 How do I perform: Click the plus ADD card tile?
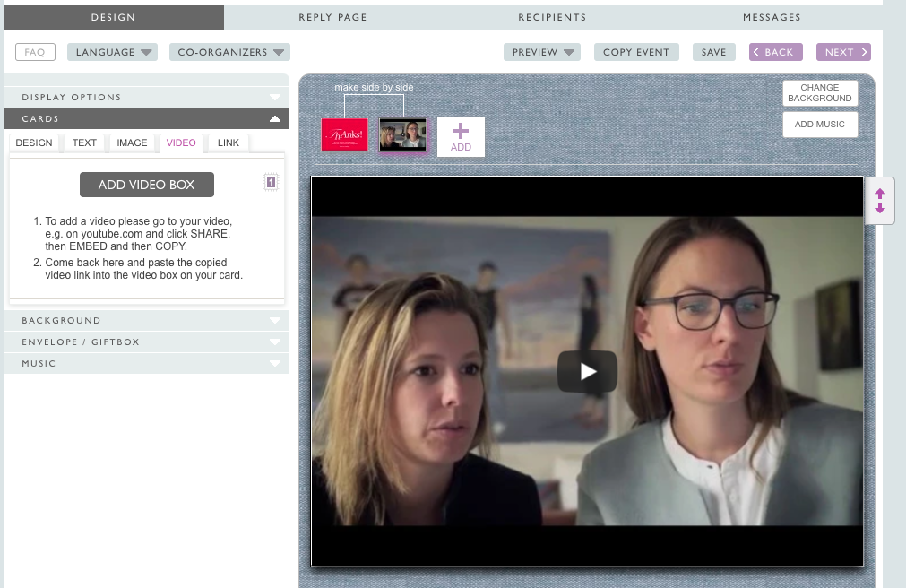[x=461, y=136]
